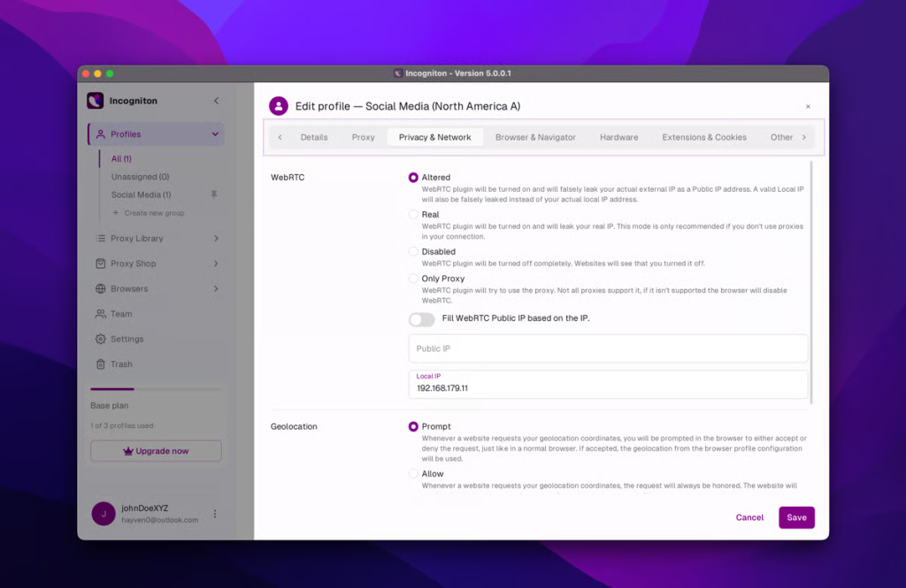Click the hayven0@outlook.com email text

pos(159,520)
